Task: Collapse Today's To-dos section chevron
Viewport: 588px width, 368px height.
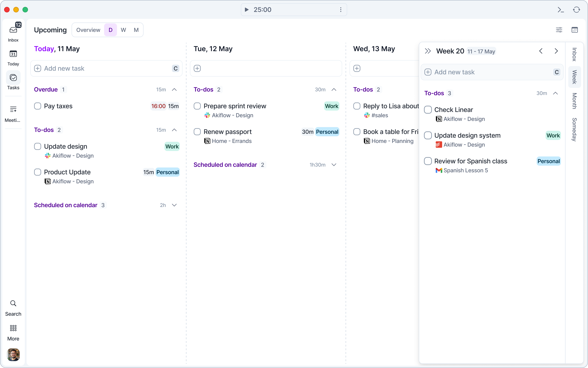Action: [174, 130]
